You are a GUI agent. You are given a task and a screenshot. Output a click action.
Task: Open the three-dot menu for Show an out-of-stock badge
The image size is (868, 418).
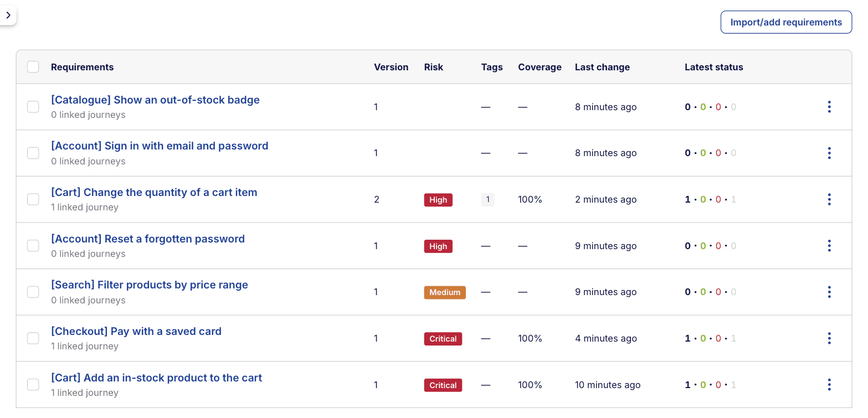[829, 107]
